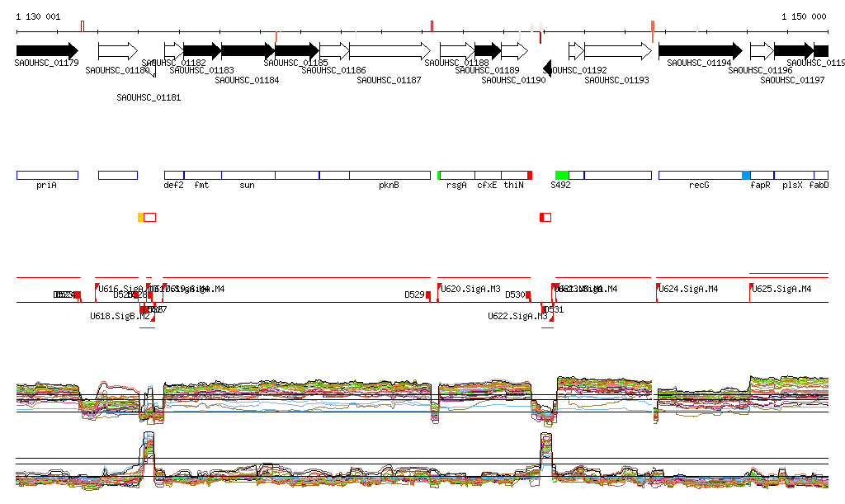Click the fapR annotation box
The width and height of the screenshot is (845, 504).
tap(762, 175)
